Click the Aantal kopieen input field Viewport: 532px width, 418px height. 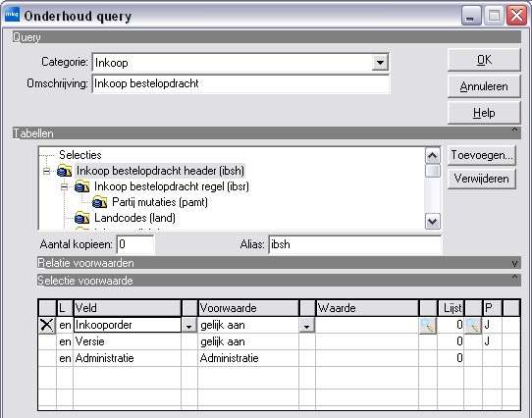135,244
